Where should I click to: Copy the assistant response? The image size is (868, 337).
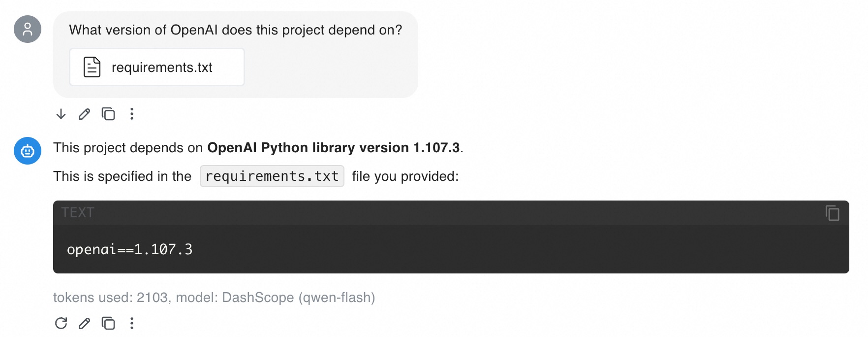[108, 324]
